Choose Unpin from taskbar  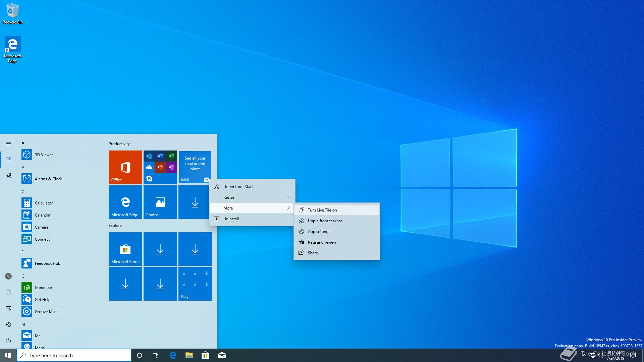point(337,221)
